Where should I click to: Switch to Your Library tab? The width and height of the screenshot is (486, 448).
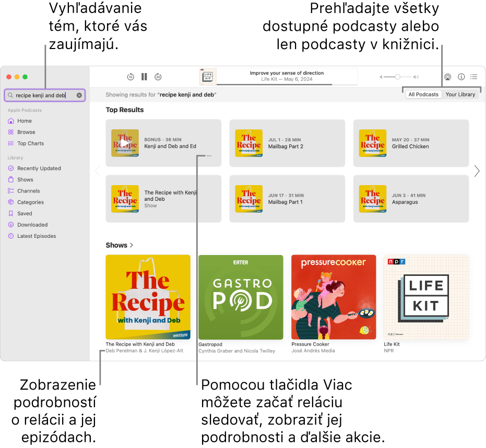(x=460, y=94)
